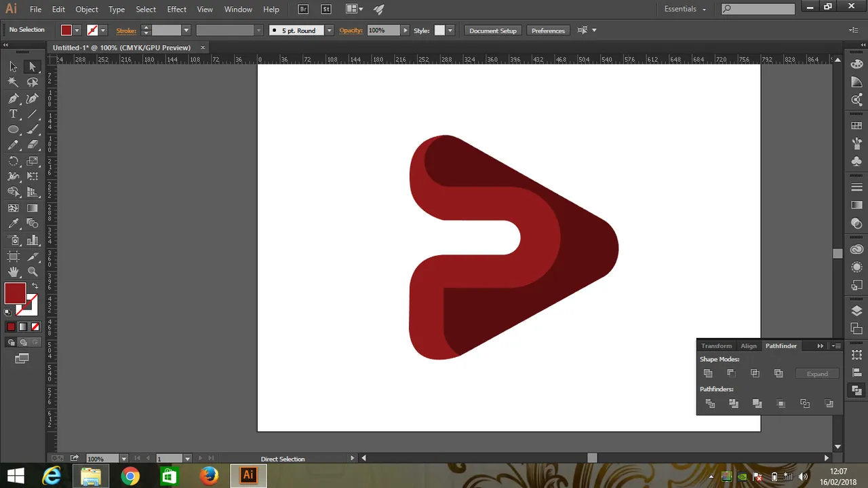Viewport: 868px width, 488px height.
Task: Select the Scale tool
Action: point(32,162)
